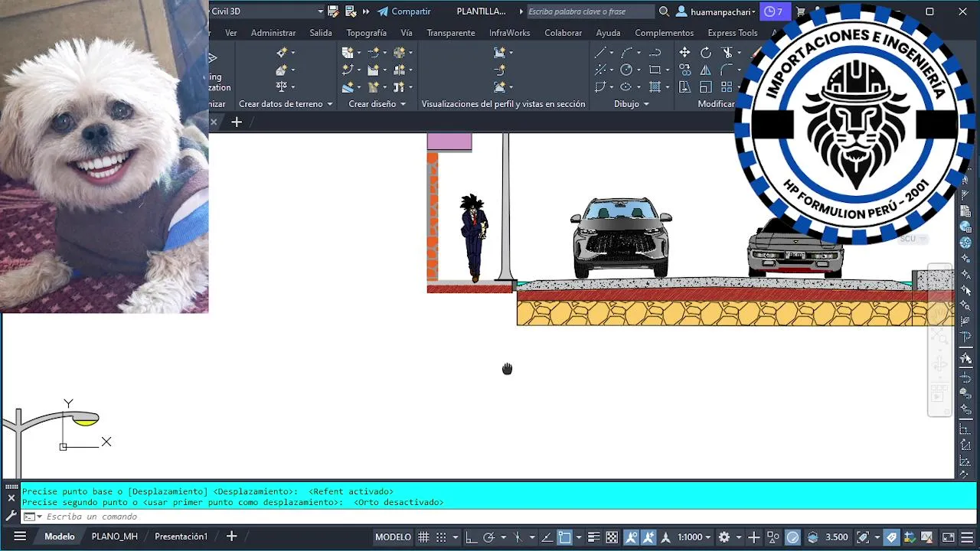The height and width of the screenshot is (551, 980).
Task: Open the Ayuda ribbon tab
Action: click(x=608, y=33)
